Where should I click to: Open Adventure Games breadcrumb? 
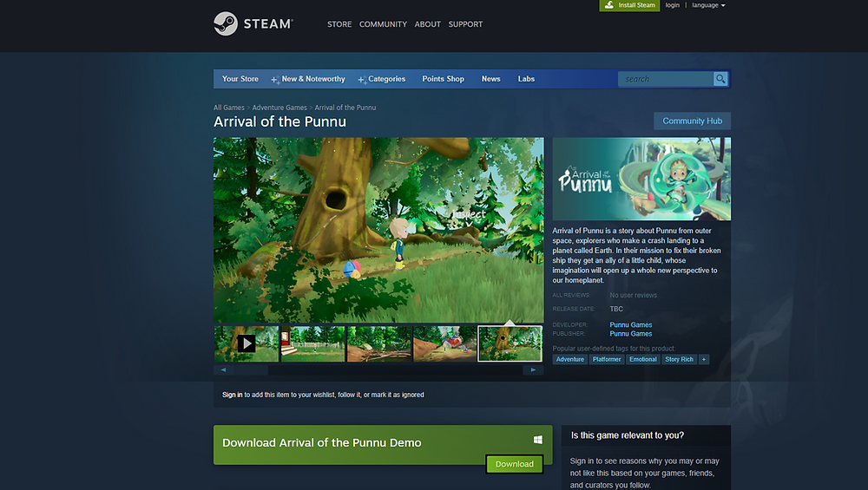(x=279, y=108)
